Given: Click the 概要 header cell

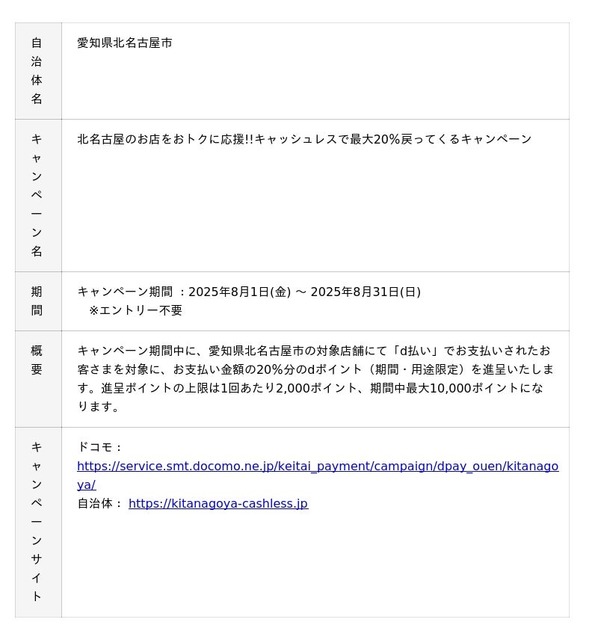Looking at the screenshot, I should click(38, 379).
